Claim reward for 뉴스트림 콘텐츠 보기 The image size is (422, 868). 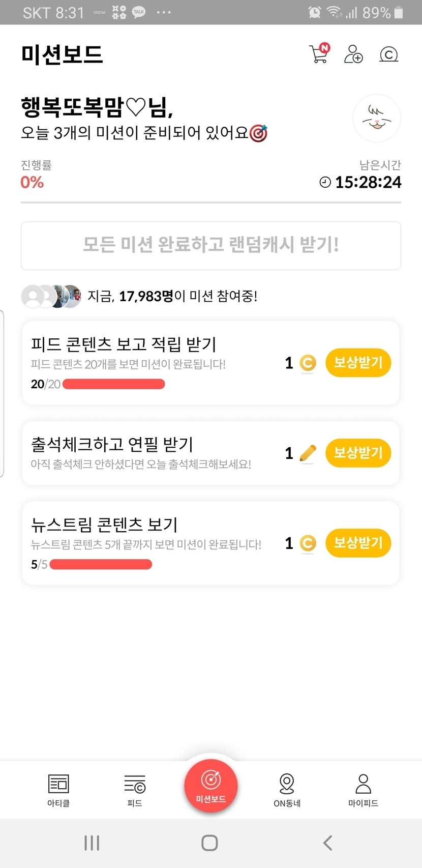click(x=358, y=543)
